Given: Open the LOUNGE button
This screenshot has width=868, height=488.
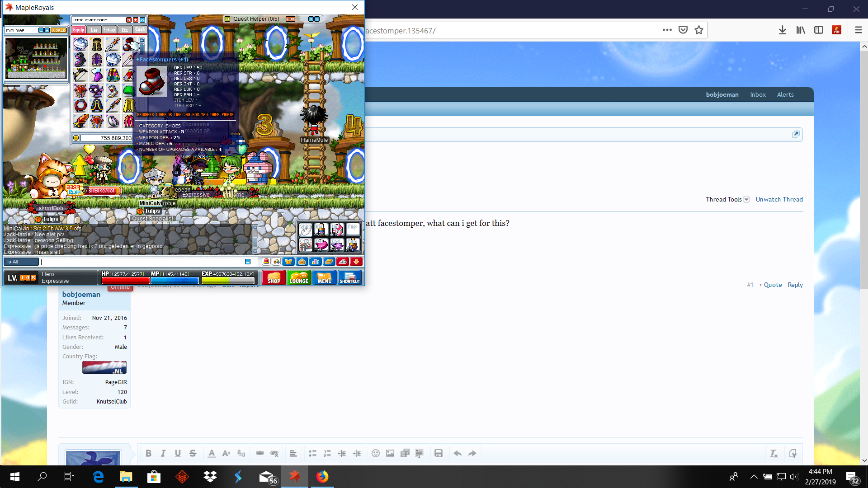Looking at the screenshot, I should pos(299,277).
